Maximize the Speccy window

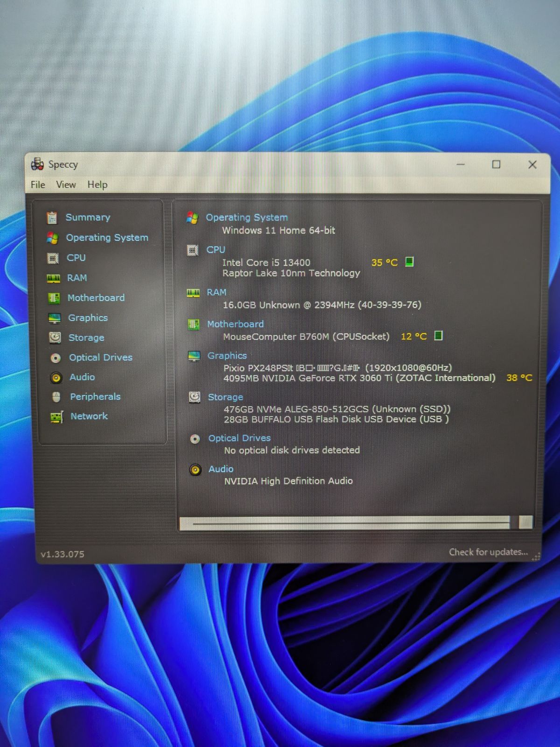coord(496,164)
